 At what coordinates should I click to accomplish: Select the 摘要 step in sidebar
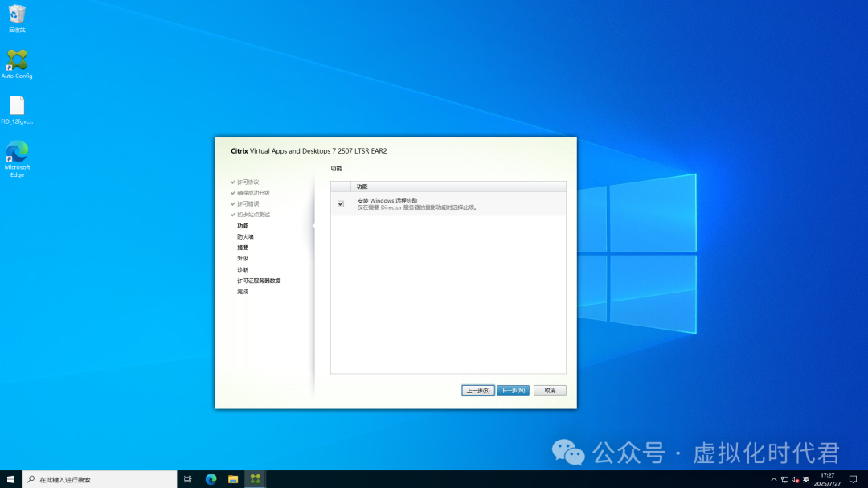tap(243, 248)
